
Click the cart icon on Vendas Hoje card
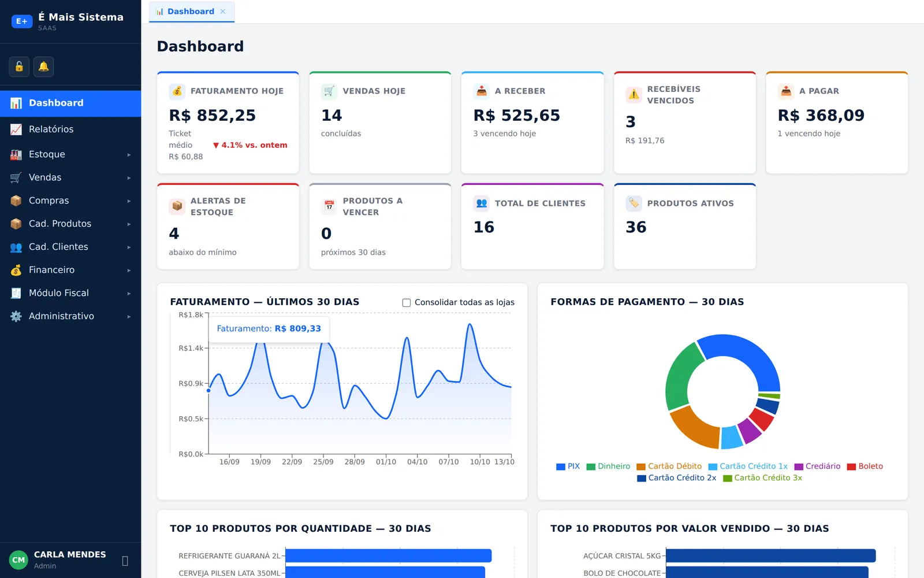329,91
